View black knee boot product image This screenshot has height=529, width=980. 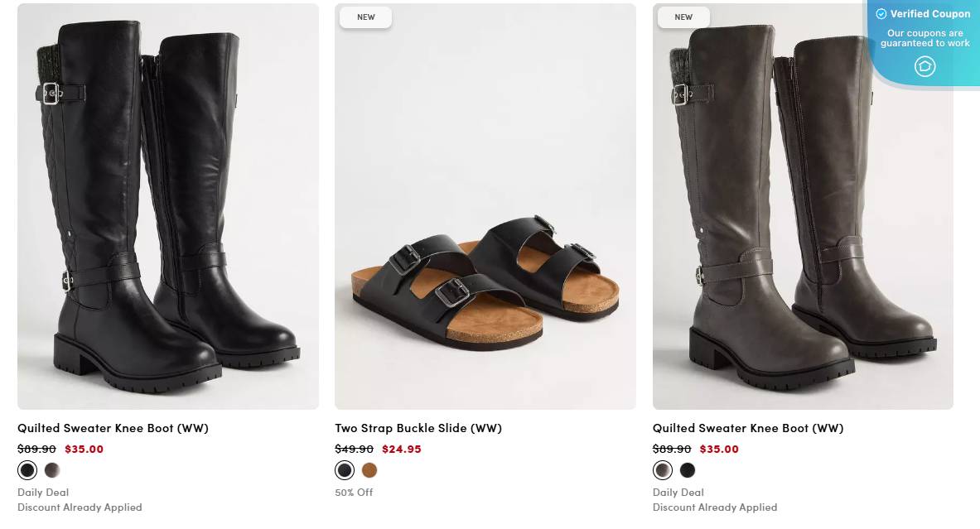pos(168,207)
